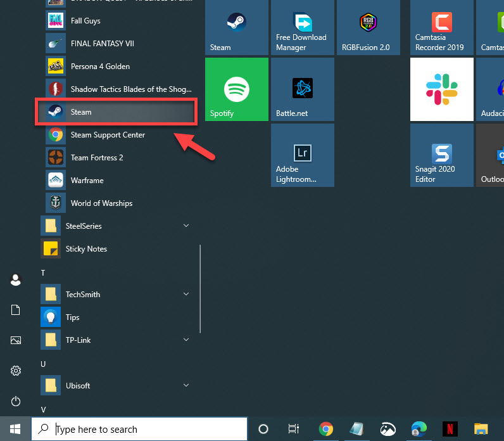504x441 pixels.
Task: Open Microsoft Edge from the taskbar
Action: click(x=419, y=429)
